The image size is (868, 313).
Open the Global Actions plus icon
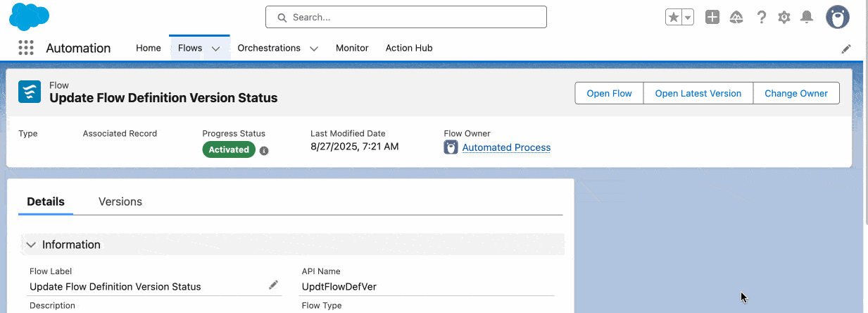[x=712, y=18]
